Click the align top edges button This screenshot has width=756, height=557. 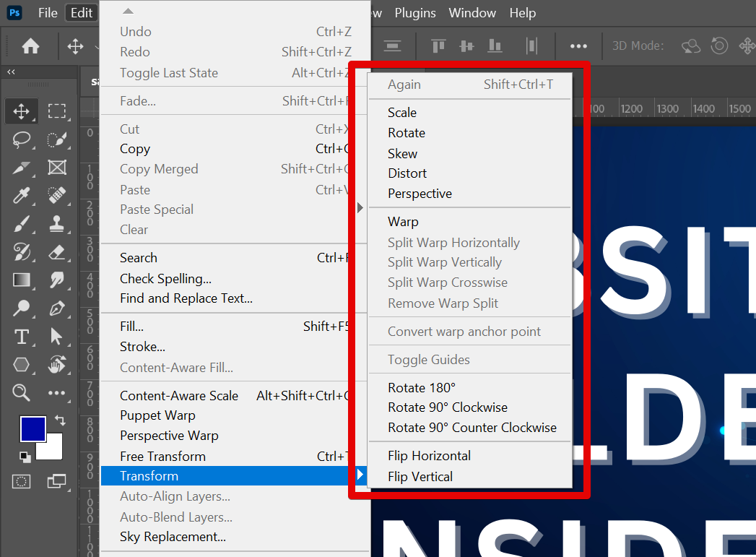[x=438, y=46]
